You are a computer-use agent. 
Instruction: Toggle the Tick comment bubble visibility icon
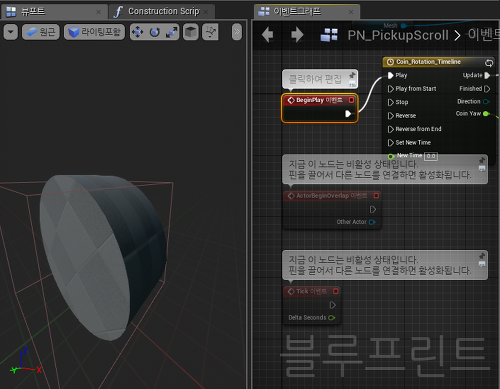(482, 264)
